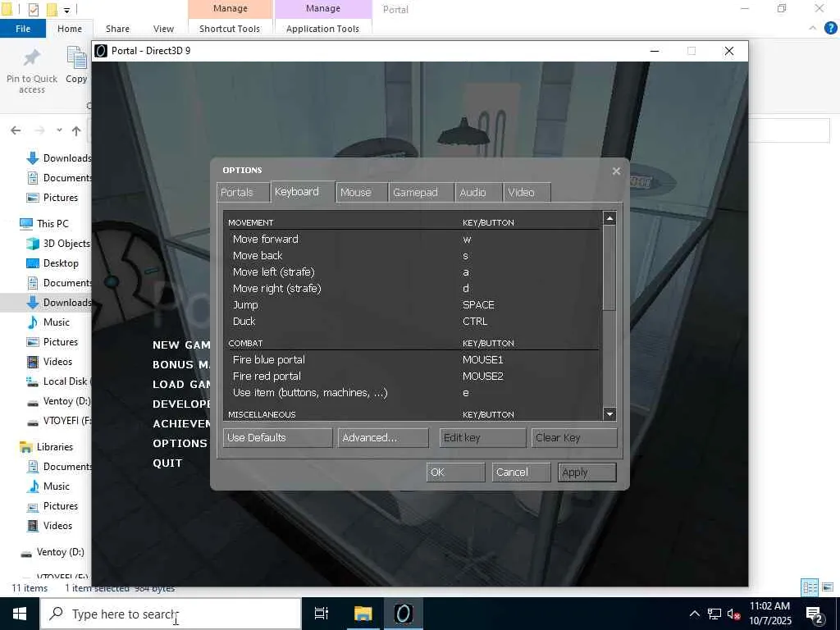Open Local Disk in navigation pane
Screen dimensions: 840x630
[x=59, y=381]
